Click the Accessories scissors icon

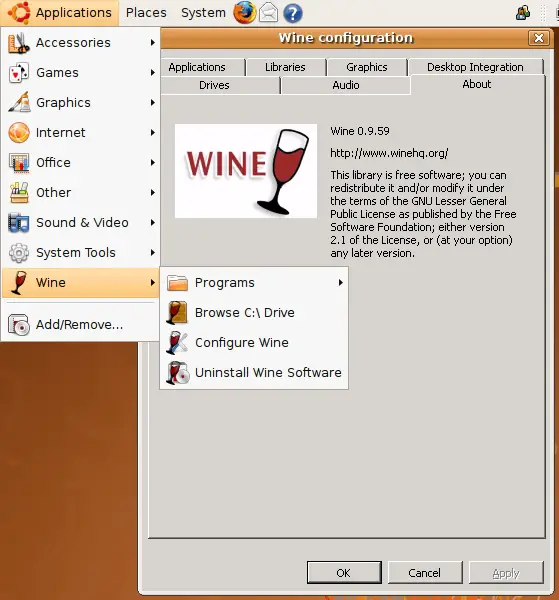(18, 42)
